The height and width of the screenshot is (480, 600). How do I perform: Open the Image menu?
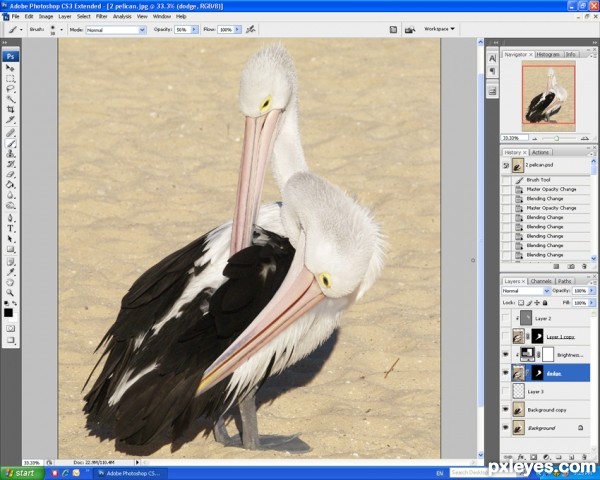point(46,16)
